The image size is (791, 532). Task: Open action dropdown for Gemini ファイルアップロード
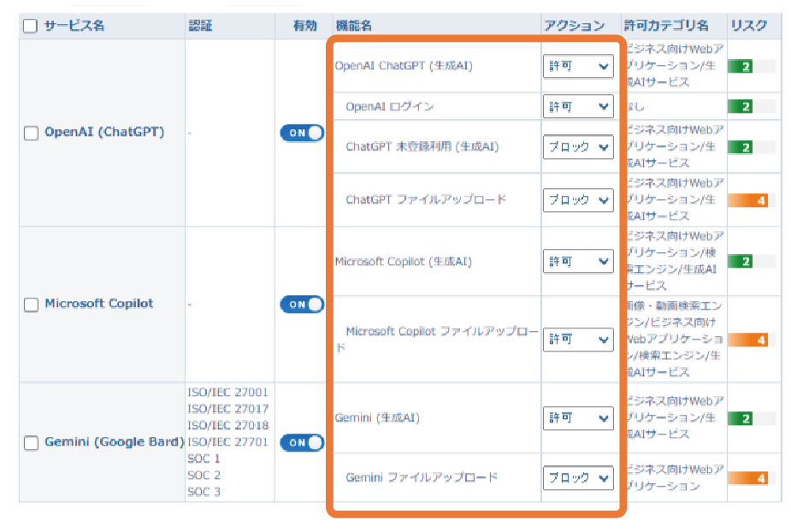578,477
